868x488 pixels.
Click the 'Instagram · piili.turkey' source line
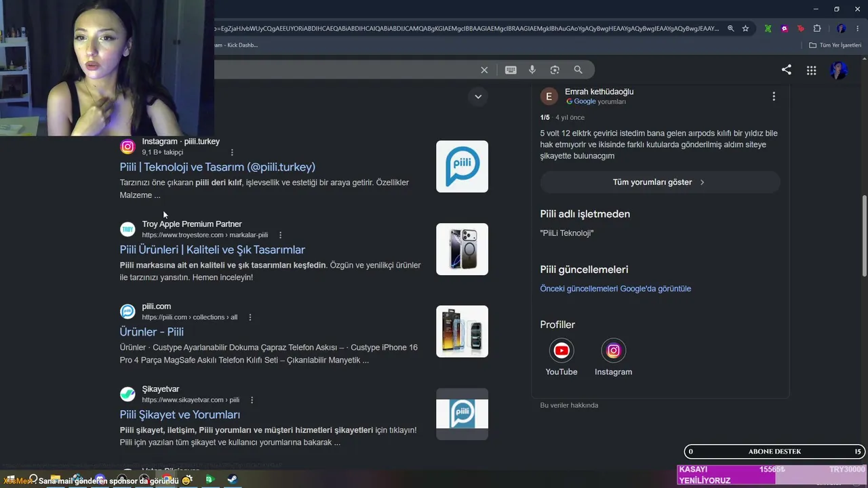coord(181,142)
